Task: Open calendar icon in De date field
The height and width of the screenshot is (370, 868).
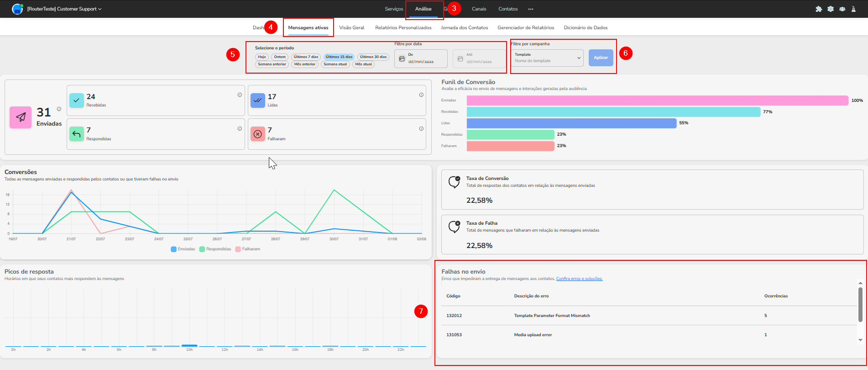Action: click(x=402, y=59)
